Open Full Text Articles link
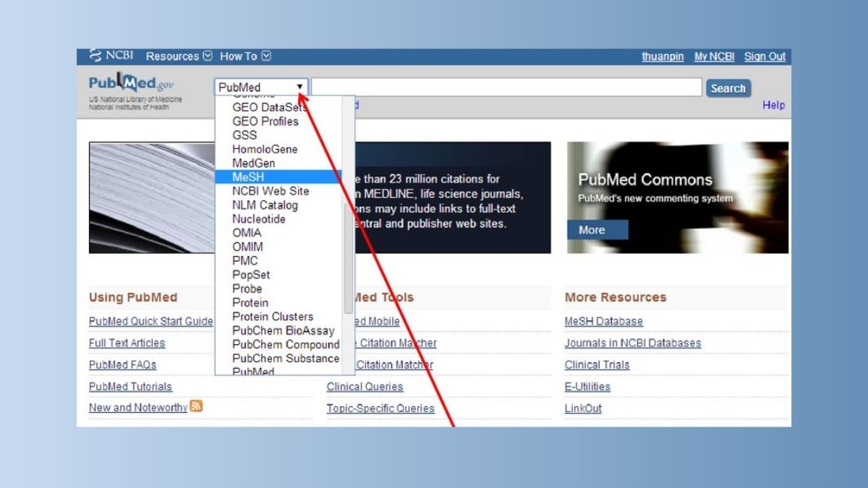 click(x=127, y=343)
